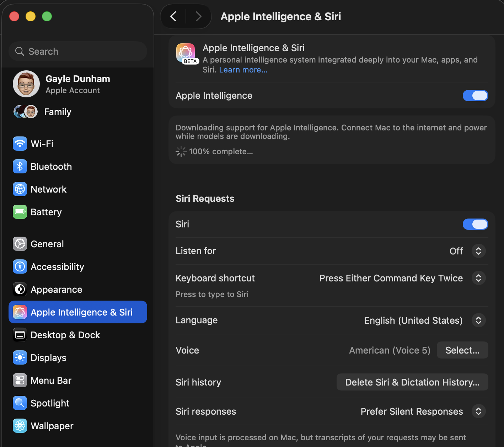Click the Wallpaper flower icon

click(x=20, y=426)
